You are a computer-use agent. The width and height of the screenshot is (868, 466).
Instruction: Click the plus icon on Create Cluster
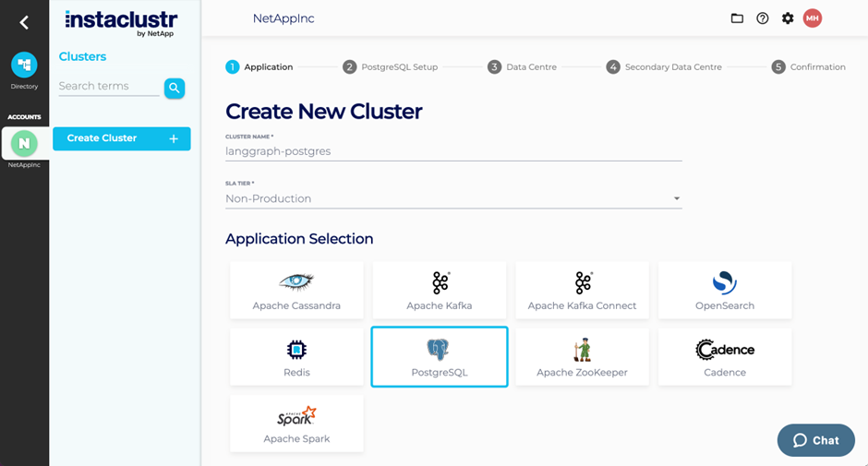point(174,139)
